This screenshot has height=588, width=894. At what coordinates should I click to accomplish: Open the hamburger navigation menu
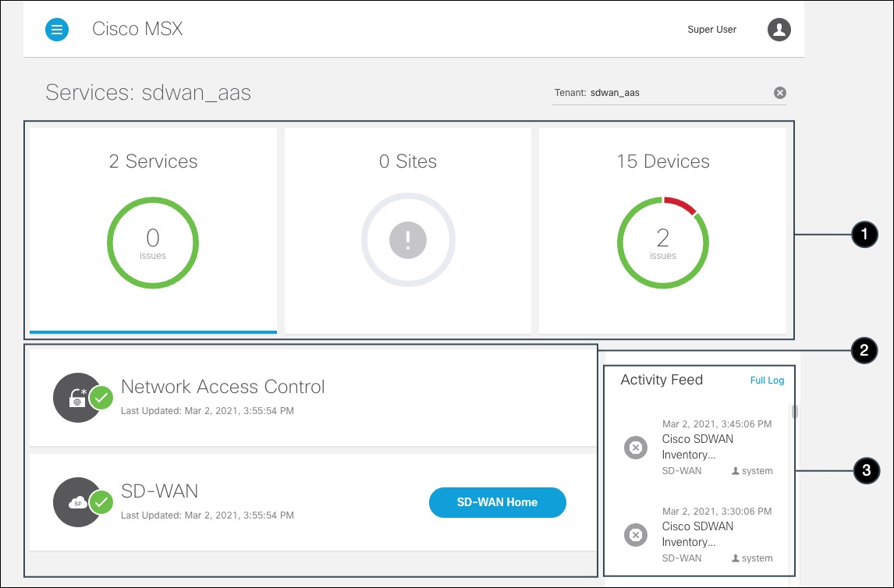(56, 29)
